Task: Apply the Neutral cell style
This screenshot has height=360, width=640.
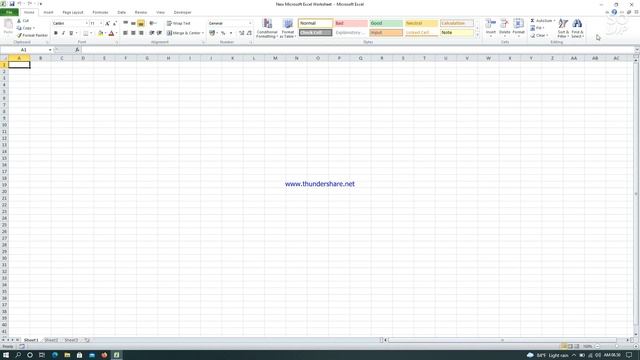Action: (421, 23)
